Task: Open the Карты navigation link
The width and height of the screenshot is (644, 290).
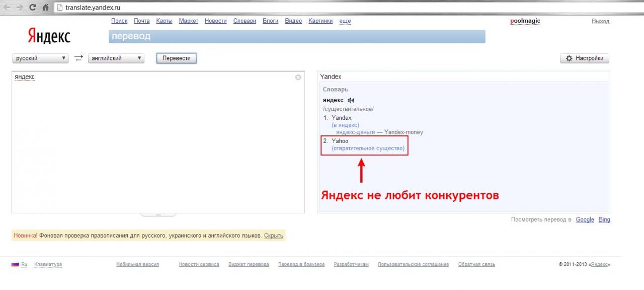Action: [164, 21]
